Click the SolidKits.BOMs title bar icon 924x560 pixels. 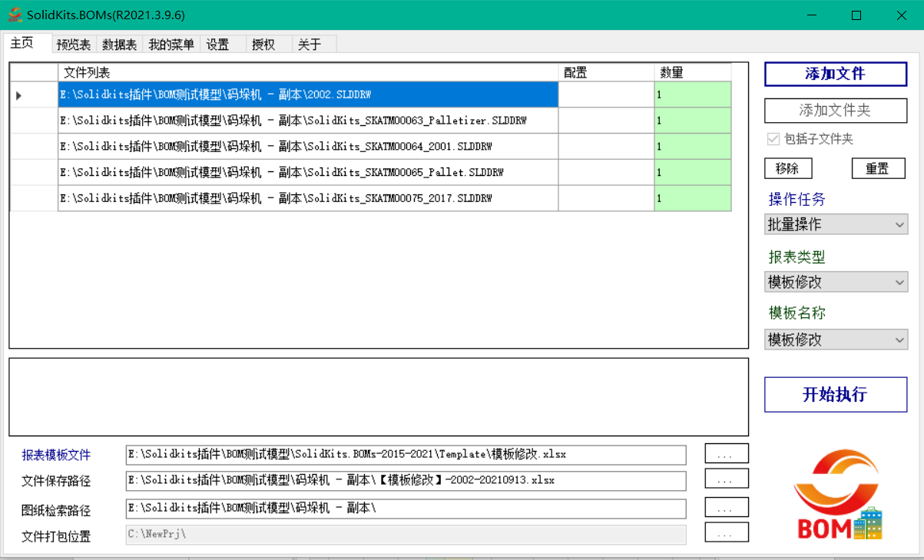tap(13, 15)
